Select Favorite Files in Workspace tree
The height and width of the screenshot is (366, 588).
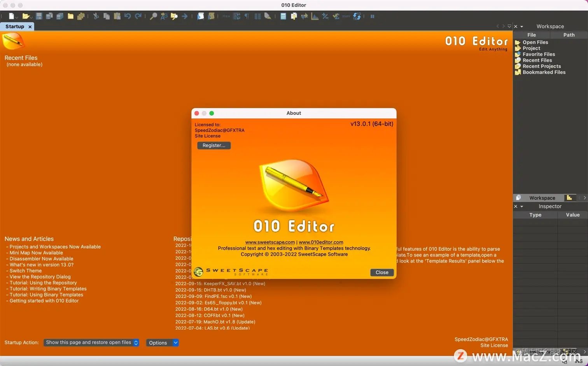(x=539, y=55)
